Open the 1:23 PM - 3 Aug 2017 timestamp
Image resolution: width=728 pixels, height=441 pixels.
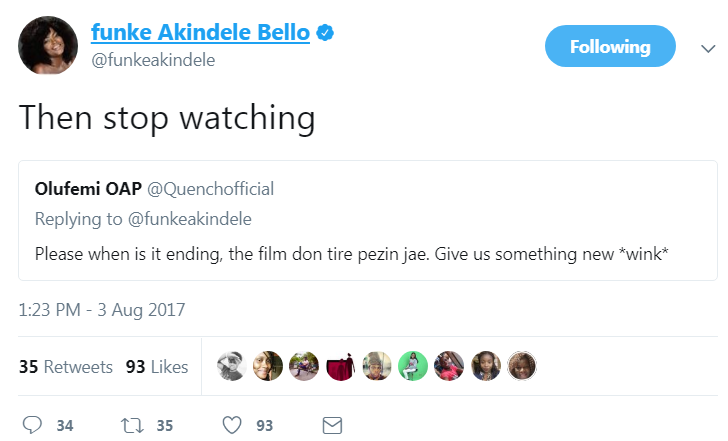click(x=101, y=309)
